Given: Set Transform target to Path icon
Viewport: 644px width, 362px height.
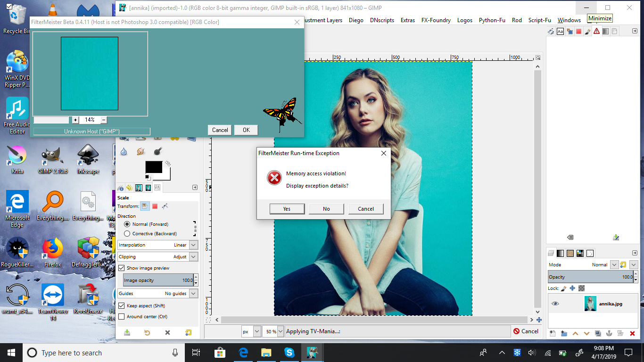Looking at the screenshot, I should pyautogui.click(x=165, y=206).
